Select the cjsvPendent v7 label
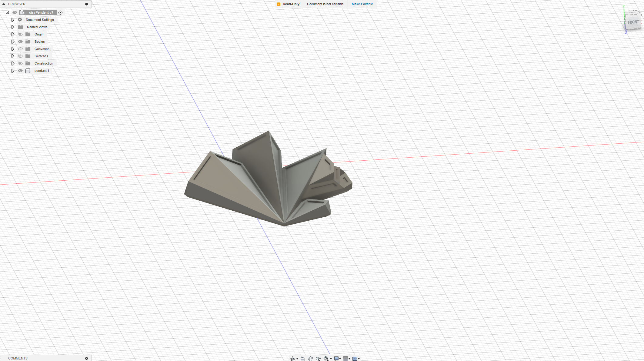644x361 pixels. [41, 12]
